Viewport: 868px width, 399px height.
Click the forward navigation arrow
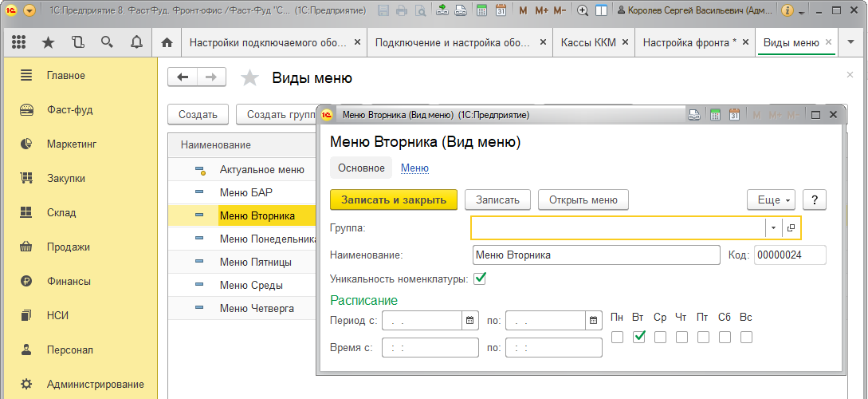[211, 77]
